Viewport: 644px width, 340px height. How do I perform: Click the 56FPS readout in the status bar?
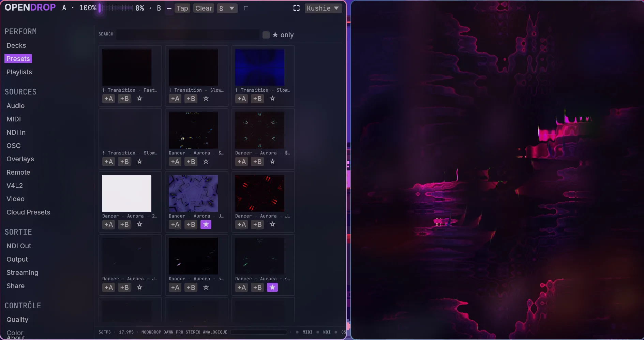(x=105, y=332)
